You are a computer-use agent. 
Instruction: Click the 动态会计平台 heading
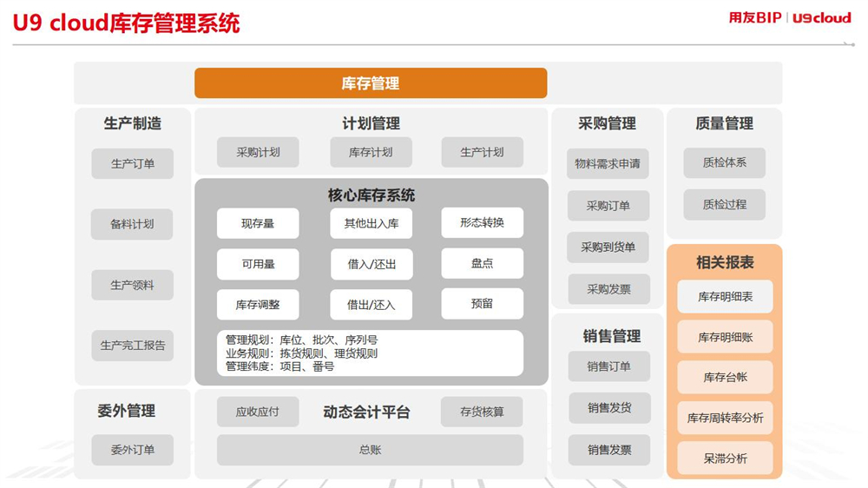pyautogui.click(x=366, y=412)
